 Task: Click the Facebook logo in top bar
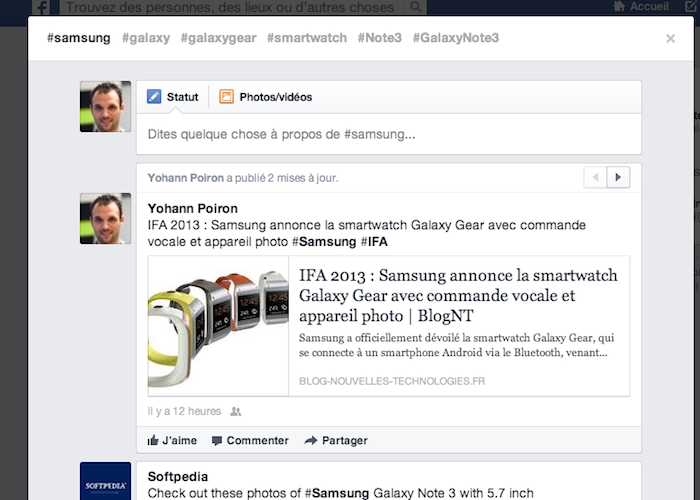42,7
